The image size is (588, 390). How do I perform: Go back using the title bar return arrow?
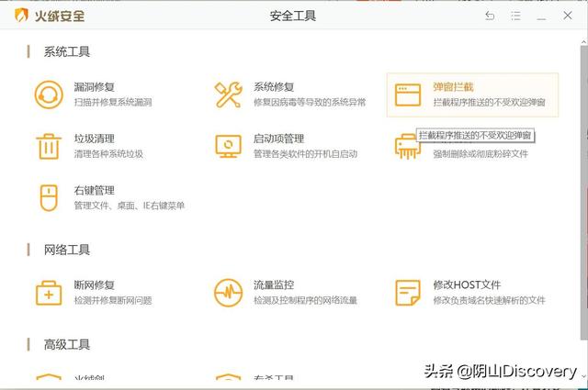click(x=490, y=17)
